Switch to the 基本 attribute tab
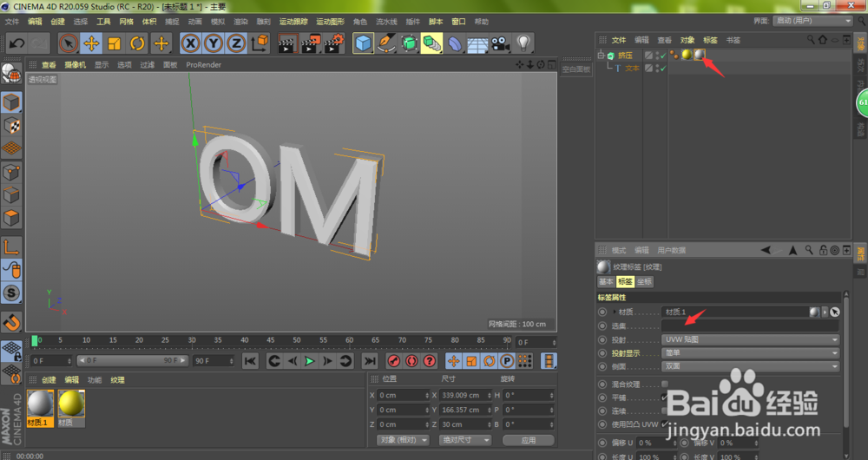 point(606,282)
